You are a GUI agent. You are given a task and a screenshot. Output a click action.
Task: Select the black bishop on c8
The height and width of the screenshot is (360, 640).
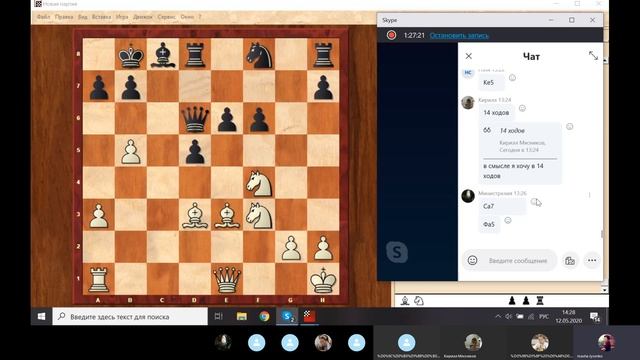pyautogui.click(x=163, y=55)
